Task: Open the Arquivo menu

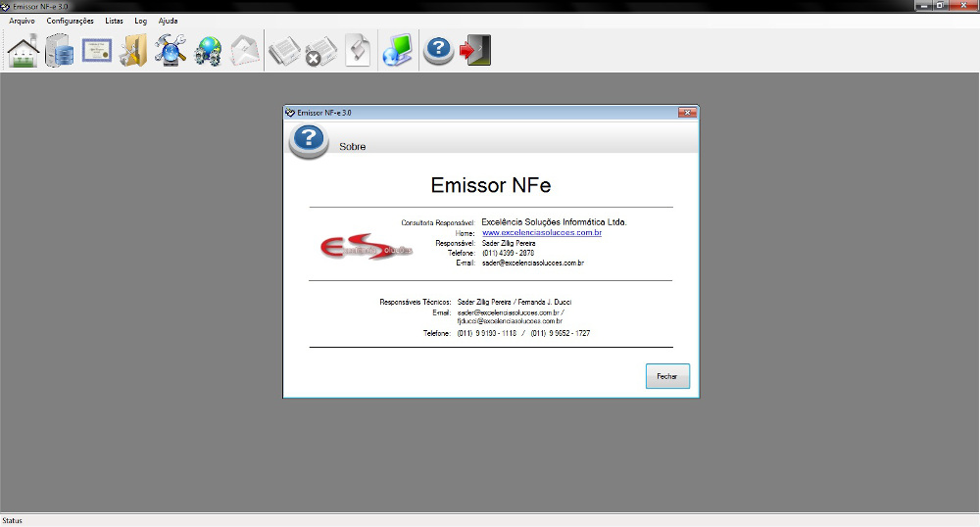Action: pos(22,21)
